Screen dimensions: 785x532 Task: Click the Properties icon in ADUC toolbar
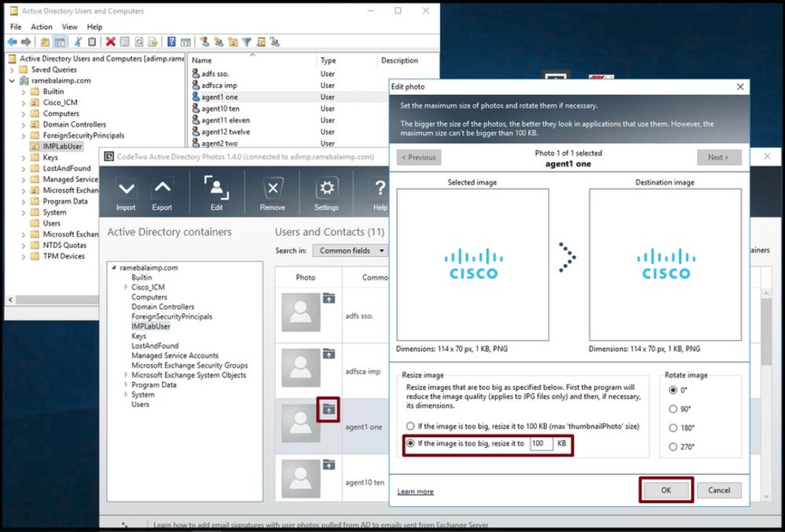(125, 42)
